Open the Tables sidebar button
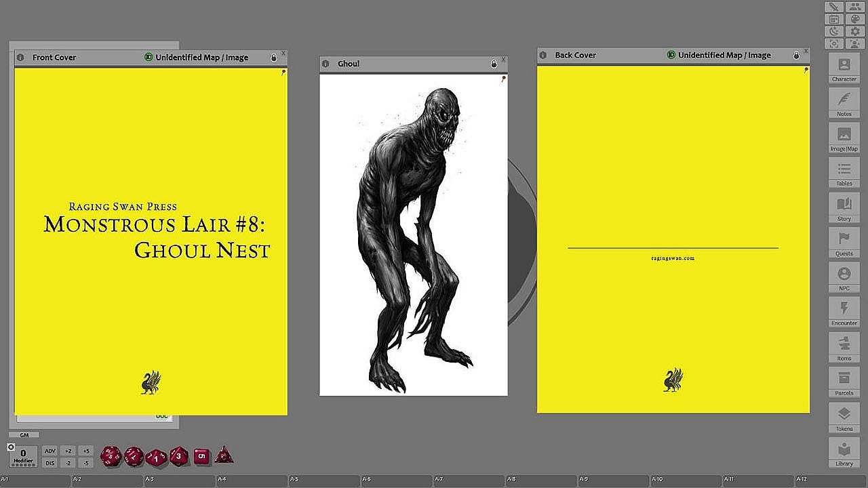Screen dimensions: 868x488 pyautogui.click(x=844, y=173)
